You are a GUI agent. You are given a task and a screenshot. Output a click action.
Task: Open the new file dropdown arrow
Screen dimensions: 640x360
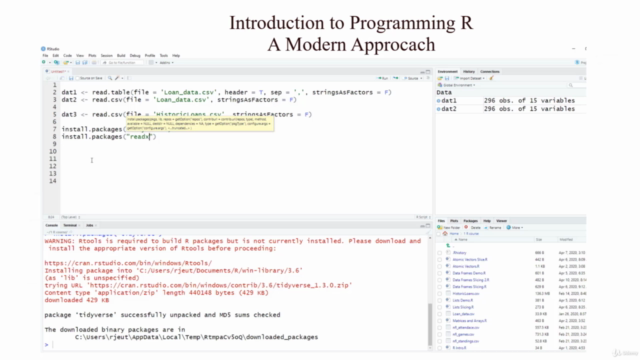(49, 62)
